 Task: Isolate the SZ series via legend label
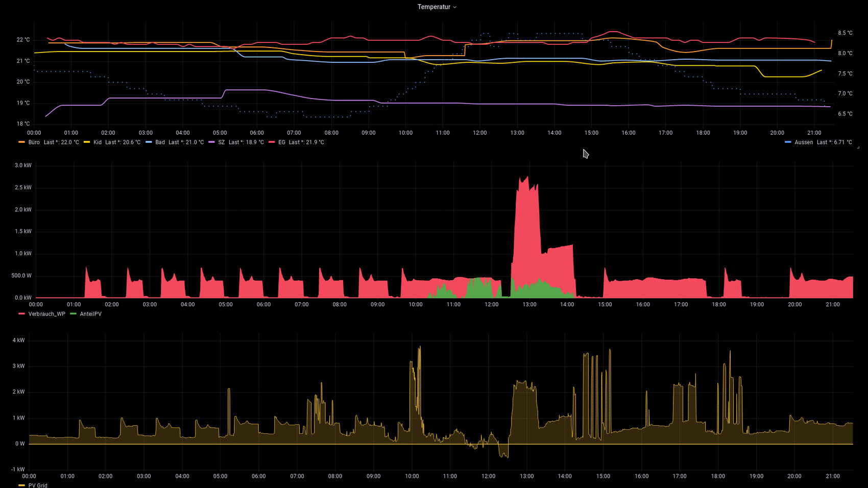click(x=221, y=142)
